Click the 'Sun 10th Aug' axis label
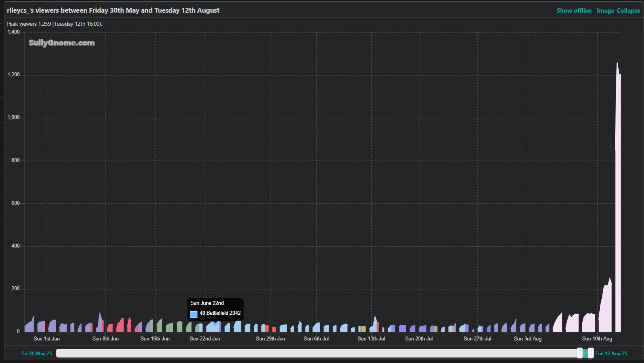This screenshot has width=644, height=363. pos(597,338)
